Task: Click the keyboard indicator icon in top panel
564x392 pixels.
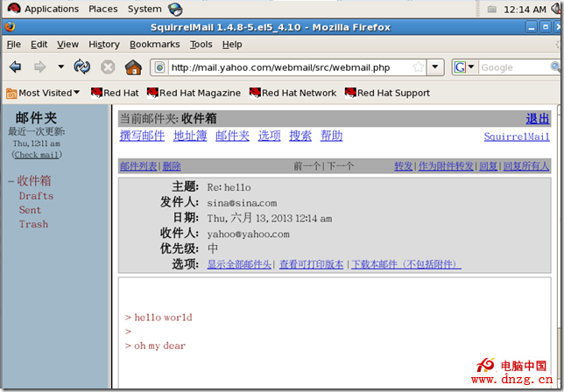Action: pos(491,10)
